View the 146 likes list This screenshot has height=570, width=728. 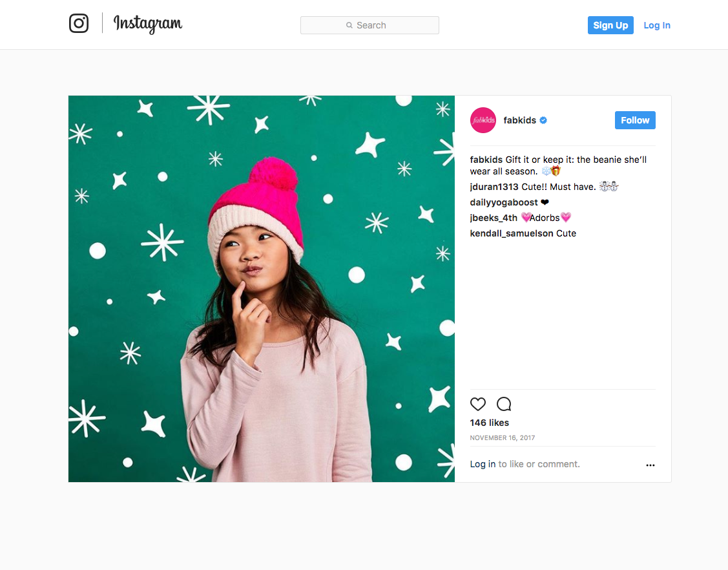click(490, 423)
